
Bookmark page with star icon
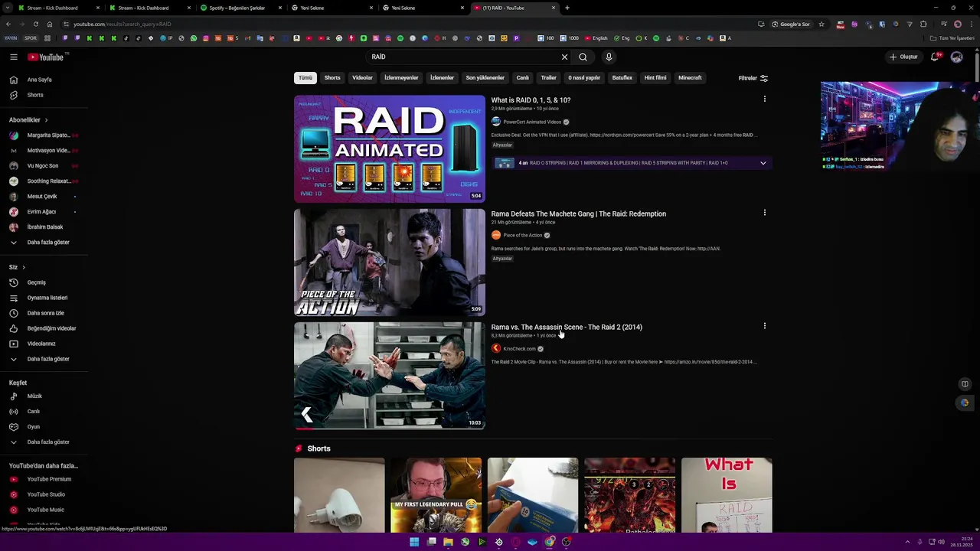[822, 24]
